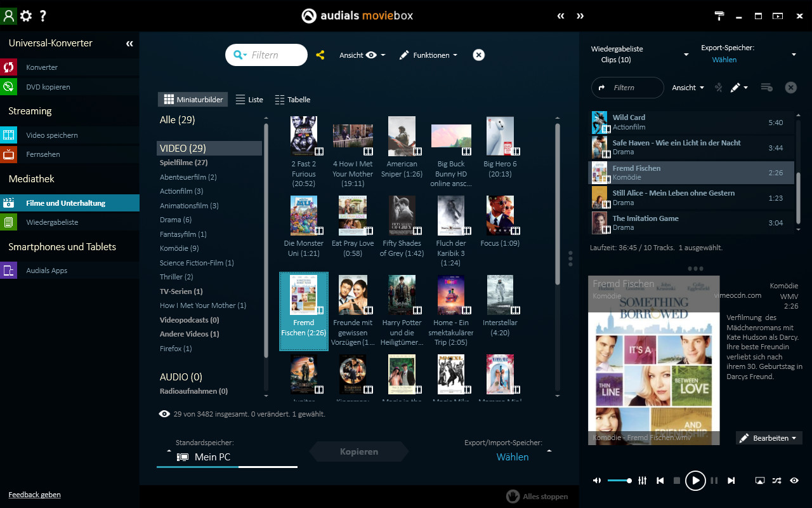This screenshot has height=508, width=812.
Task: Open the Feedback geben link
Action: [x=35, y=495]
